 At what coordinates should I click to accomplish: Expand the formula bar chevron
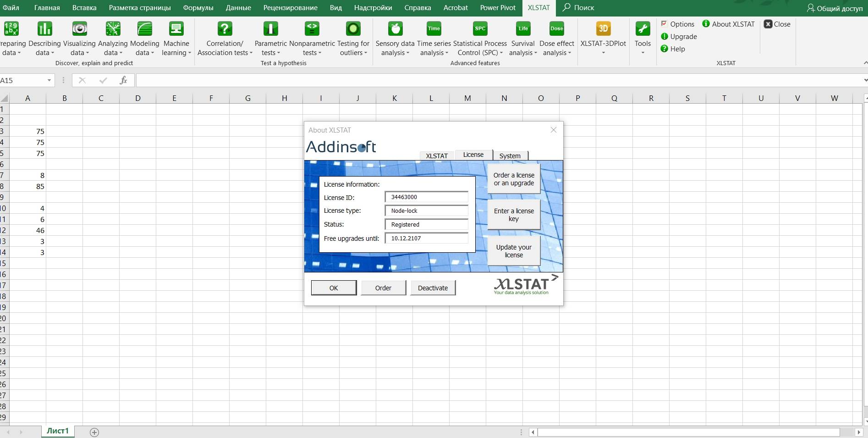coord(865,80)
